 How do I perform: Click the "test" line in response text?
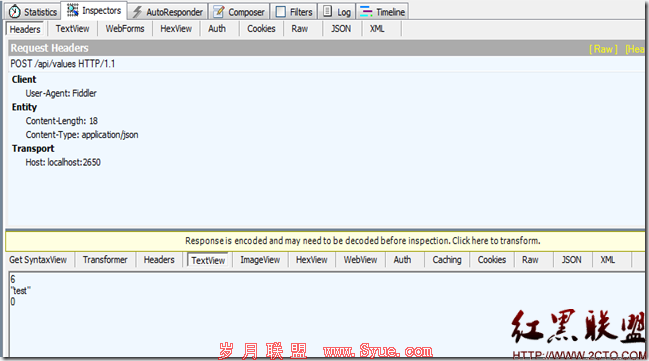click(20, 291)
